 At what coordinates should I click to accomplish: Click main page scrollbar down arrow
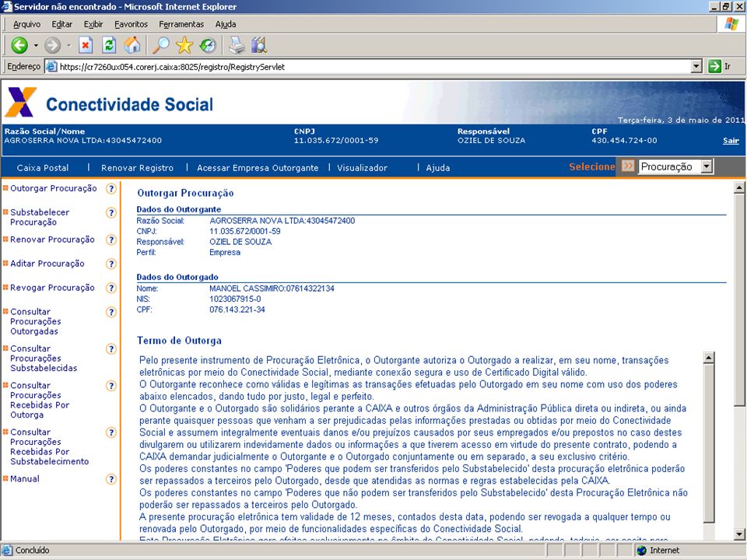click(739, 534)
